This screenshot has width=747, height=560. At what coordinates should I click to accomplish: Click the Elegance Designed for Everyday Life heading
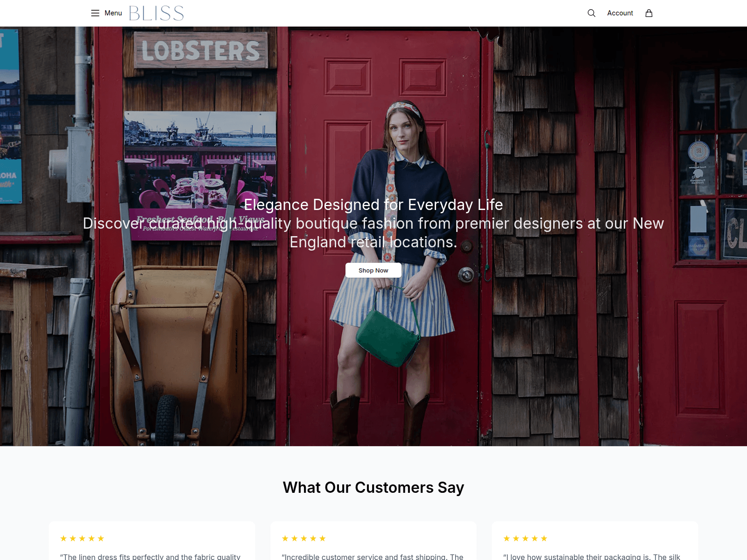click(373, 204)
